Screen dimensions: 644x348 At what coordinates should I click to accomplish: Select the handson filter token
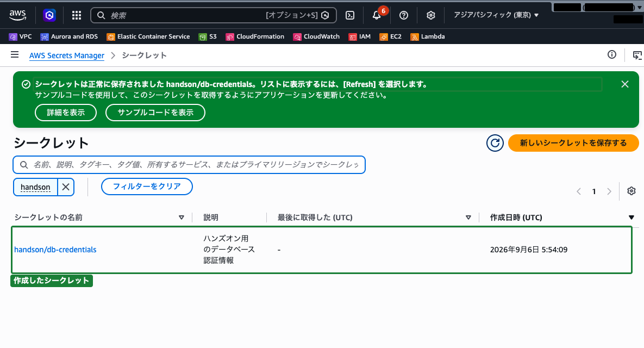click(35, 188)
